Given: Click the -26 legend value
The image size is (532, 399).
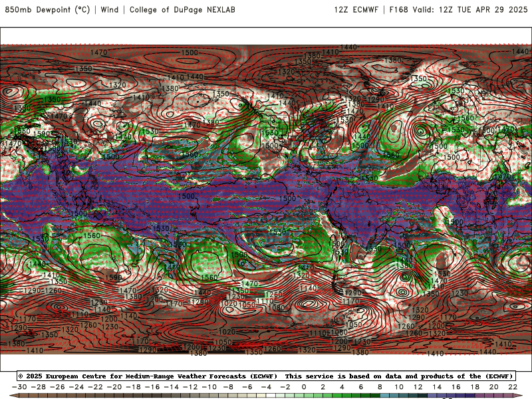Looking at the screenshot, I should [x=57, y=387].
